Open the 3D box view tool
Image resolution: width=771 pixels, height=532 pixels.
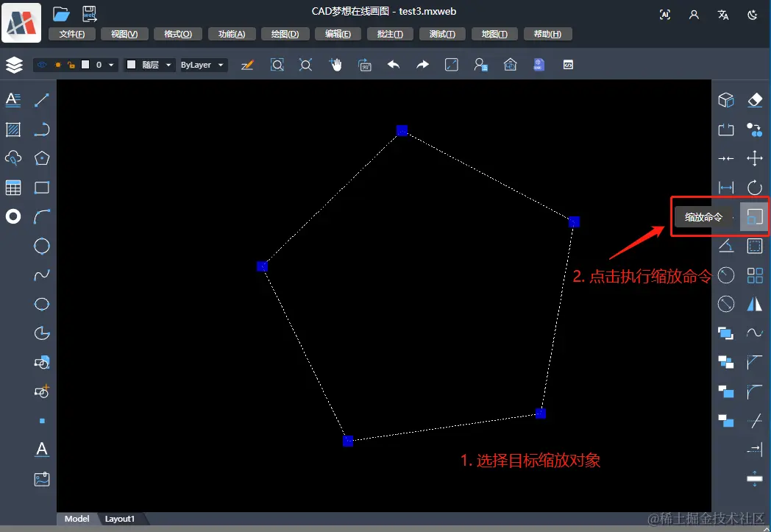pyautogui.click(x=726, y=100)
